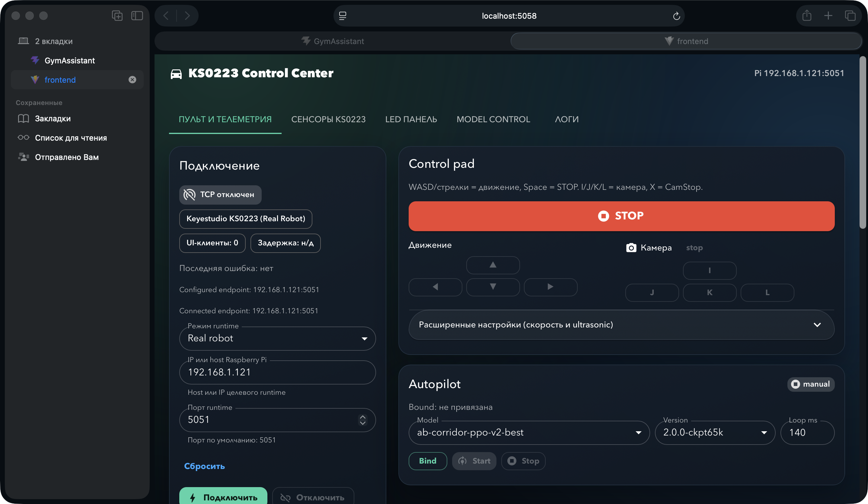Image resolution: width=868 pixels, height=504 pixels.
Task: Click the camera stop label
Action: click(x=694, y=248)
